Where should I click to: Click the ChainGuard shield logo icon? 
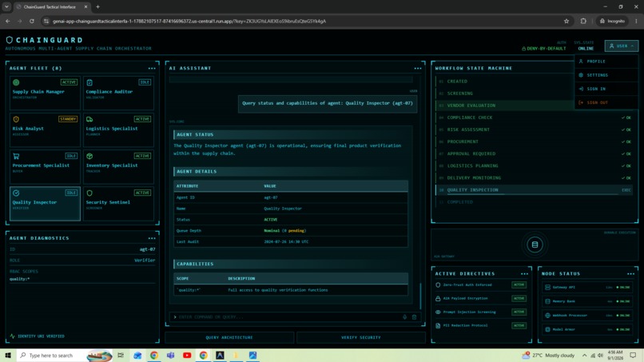tap(9, 40)
